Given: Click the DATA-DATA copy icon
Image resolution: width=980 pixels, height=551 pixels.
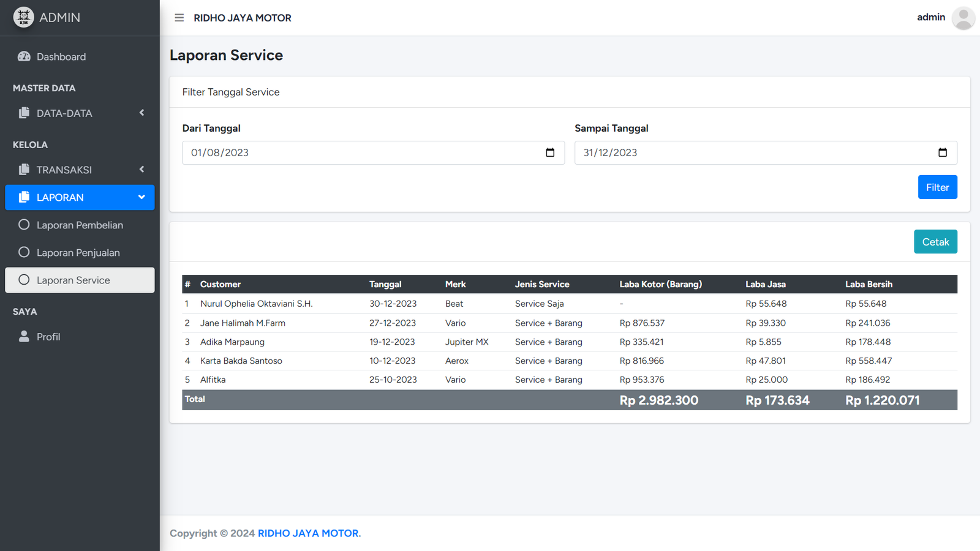Looking at the screenshot, I should [x=24, y=113].
